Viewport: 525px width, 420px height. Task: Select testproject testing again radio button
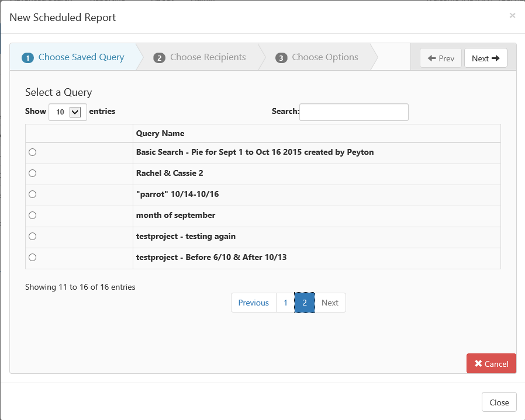pos(33,236)
